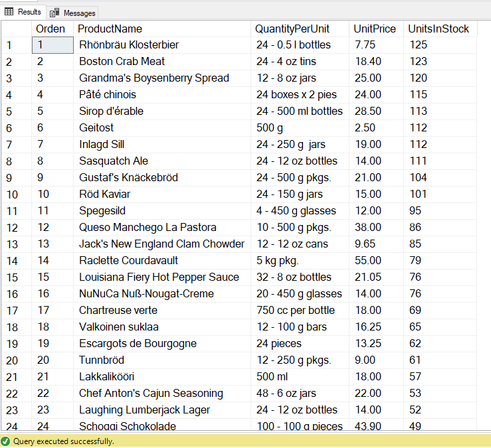Click the units in stock 57 cell
Screen dimensions: 491x448
440,377
